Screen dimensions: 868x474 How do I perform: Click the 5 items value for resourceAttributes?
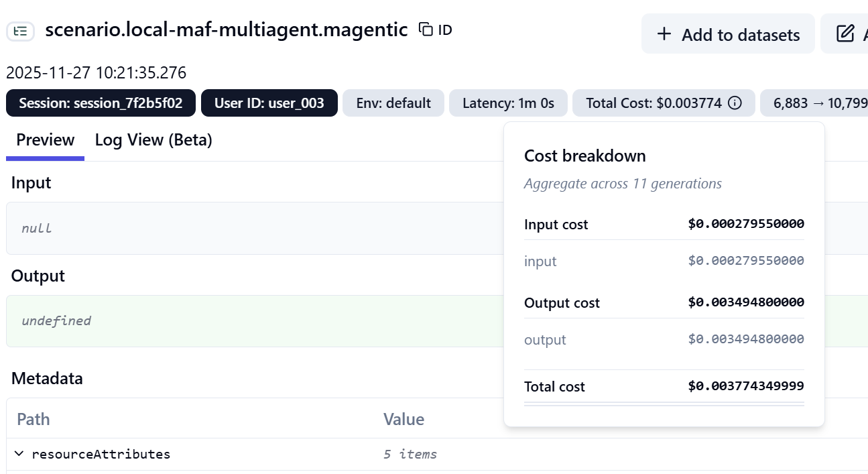click(x=410, y=454)
